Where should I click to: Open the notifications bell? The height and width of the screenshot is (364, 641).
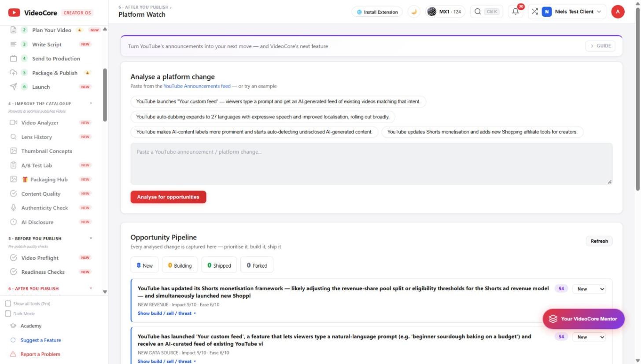point(516,12)
